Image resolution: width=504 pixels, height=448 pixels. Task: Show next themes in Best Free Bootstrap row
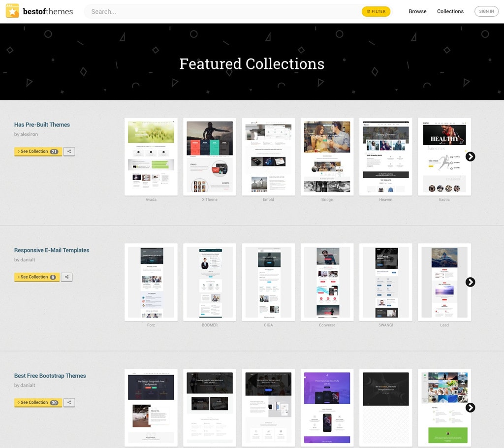(470, 408)
